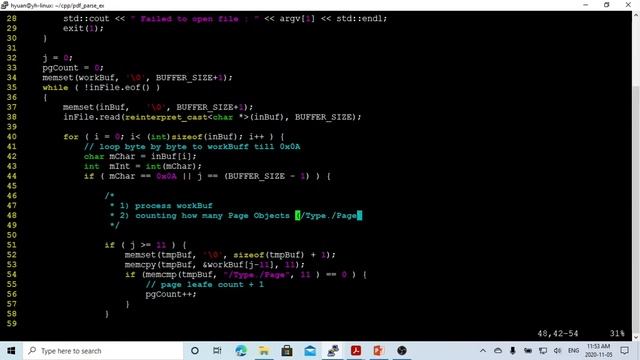The image size is (640, 360).
Task: Click the OneDrive cloud tray icon
Action: (498, 351)
